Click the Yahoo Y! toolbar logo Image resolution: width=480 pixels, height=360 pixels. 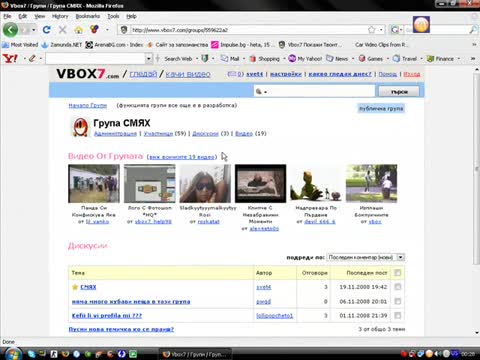10,59
